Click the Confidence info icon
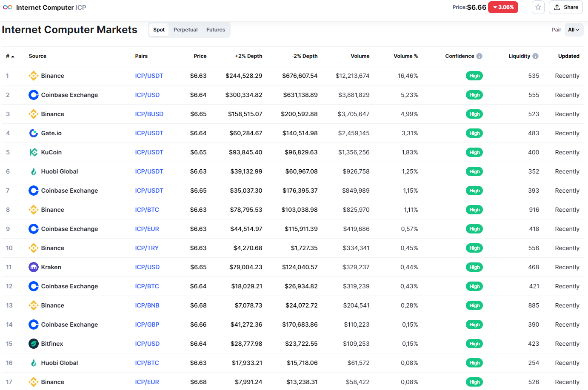This screenshot has width=588, height=390. coord(480,56)
